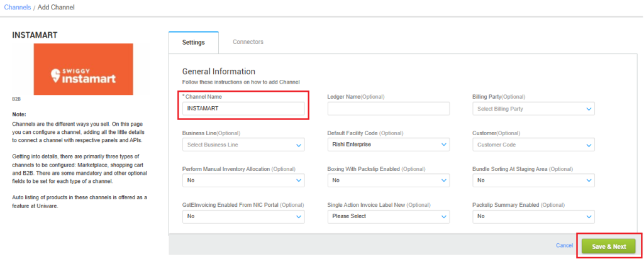Focus the Ledger Name text field

tap(388, 109)
